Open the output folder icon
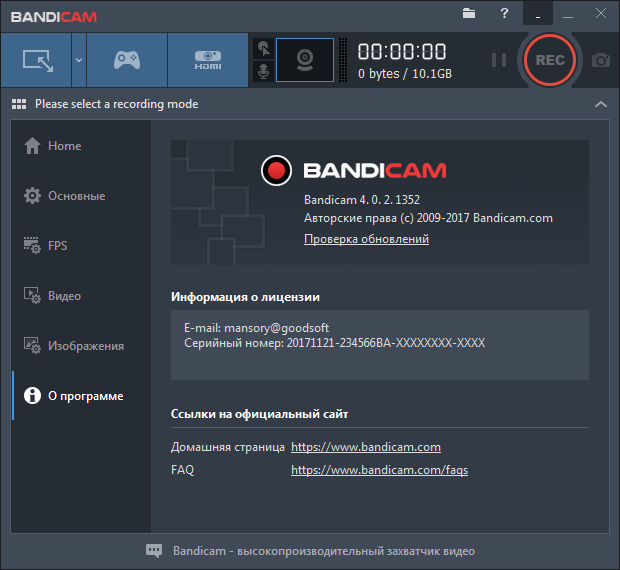Screen dimensions: 620x570 [469, 13]
